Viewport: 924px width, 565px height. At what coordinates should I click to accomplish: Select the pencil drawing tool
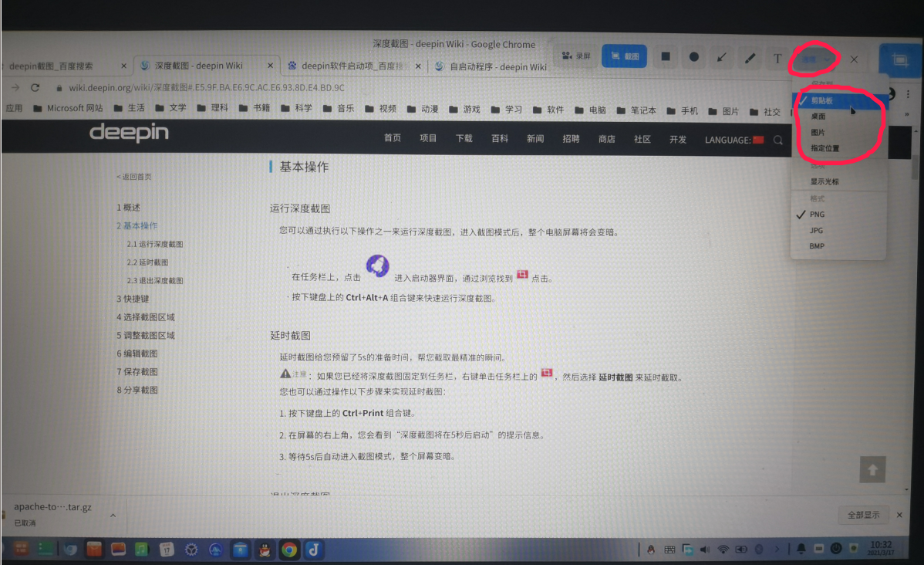tap(750, 58)
